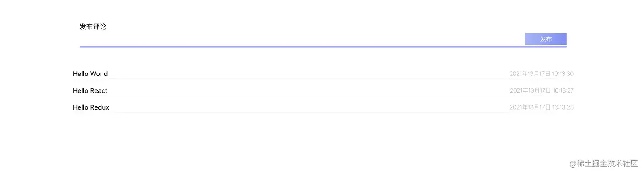Image resolution: width=644 pixels, height=174 pixels.
Task: Click the word "Hello" in Hello React
Action: (x=80, y=90)
